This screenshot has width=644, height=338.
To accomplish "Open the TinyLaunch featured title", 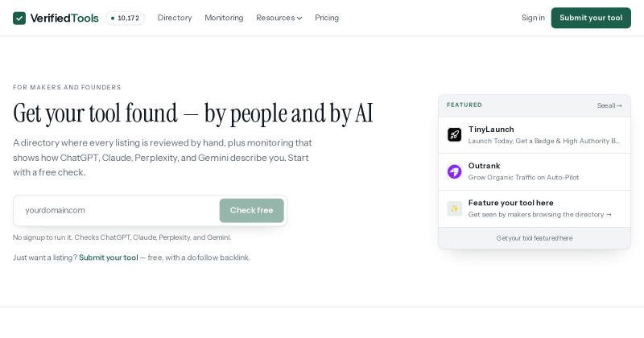I will (x=491, y=130).
